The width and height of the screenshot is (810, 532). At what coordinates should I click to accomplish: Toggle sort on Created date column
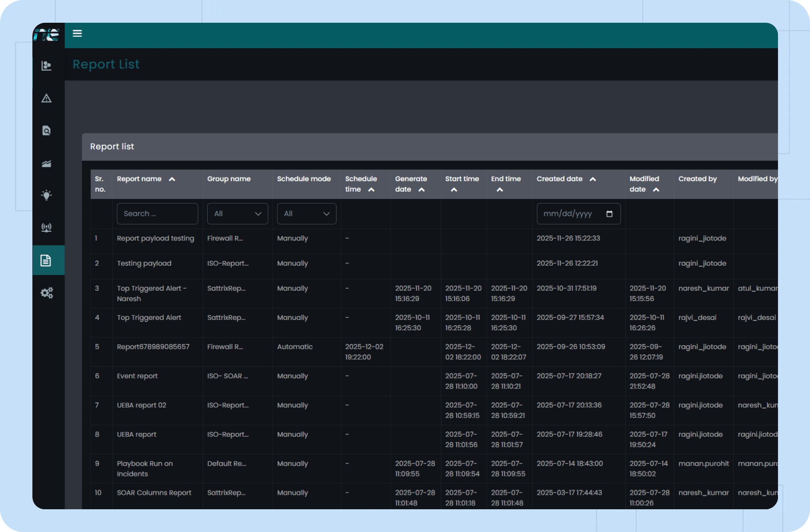pos(593,179)
